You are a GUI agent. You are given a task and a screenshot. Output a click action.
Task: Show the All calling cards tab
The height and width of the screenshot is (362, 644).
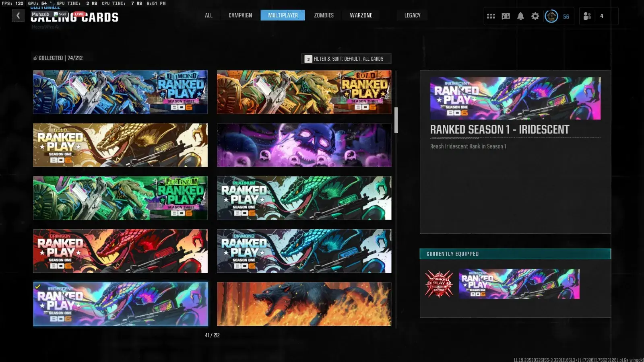[208, 15]
